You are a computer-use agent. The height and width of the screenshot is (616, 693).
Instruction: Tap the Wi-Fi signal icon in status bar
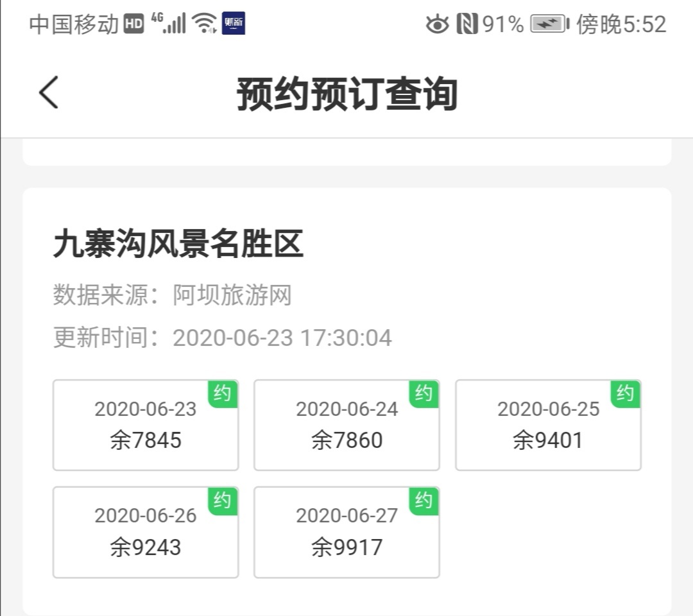click(205, 24)
